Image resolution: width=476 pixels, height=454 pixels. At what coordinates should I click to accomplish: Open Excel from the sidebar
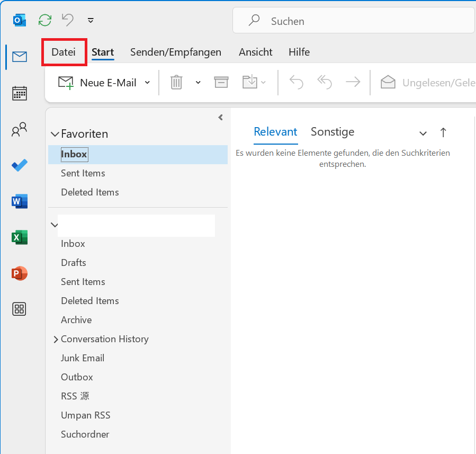click(x=20, y=237)
